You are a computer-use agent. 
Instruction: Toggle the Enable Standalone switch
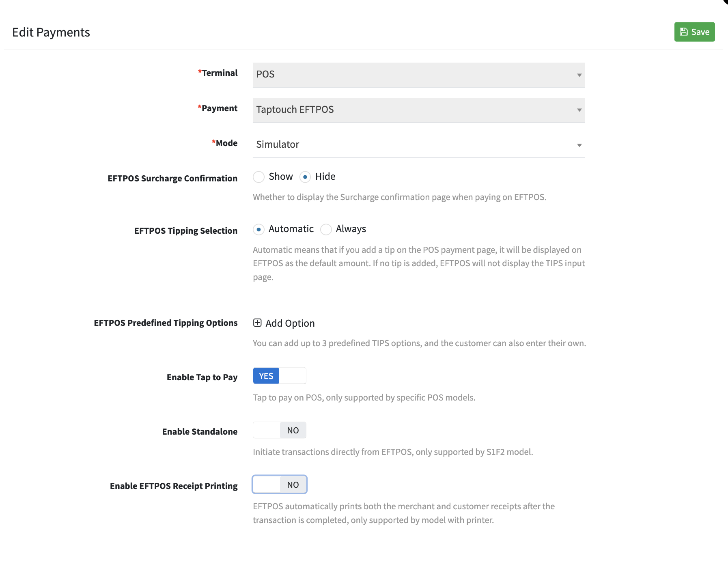279,430
